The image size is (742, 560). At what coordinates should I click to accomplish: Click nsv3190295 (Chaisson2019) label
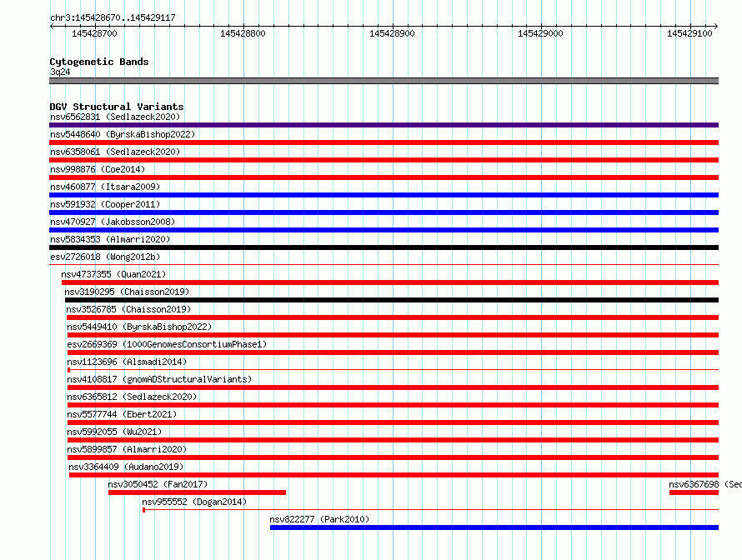127,292
